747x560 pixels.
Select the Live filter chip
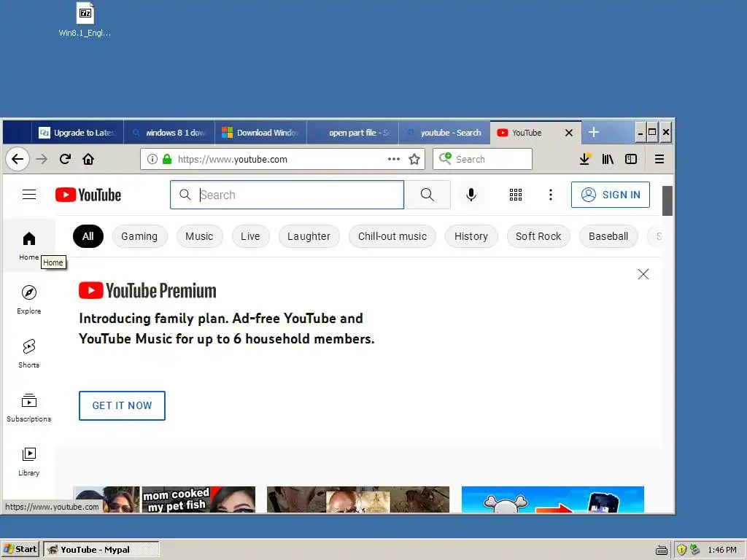[x=250, y=236]
